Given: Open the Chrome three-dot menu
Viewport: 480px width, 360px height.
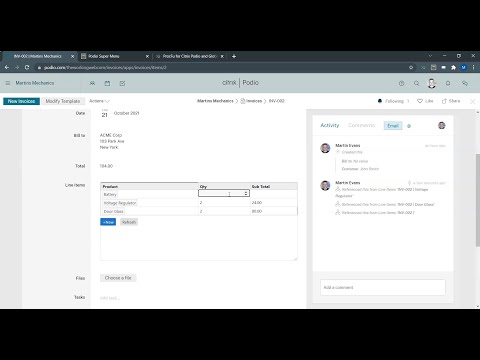Looking at the screenshot, I should coord(473,67).
